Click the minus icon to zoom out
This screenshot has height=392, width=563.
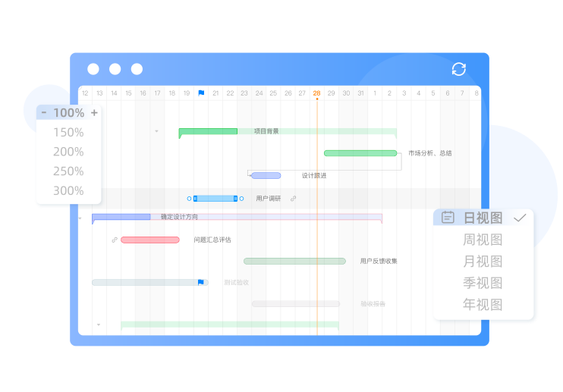[x=44, y=113]
